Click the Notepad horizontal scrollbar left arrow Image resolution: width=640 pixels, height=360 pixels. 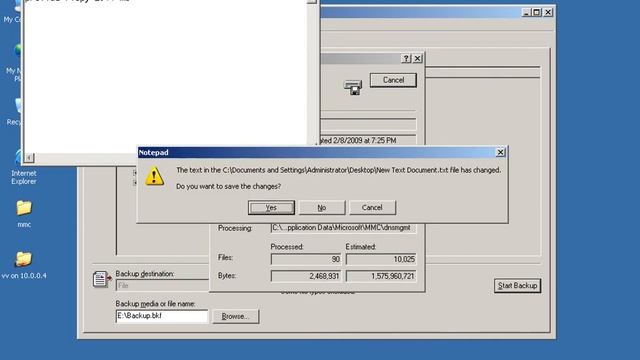[x=29, y=158]
